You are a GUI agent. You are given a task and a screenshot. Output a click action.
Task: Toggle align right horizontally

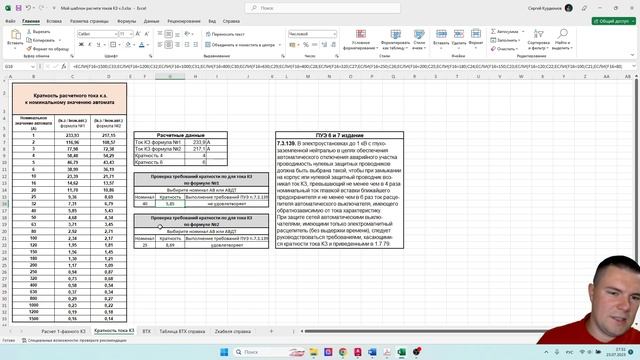tap(177, 44)
